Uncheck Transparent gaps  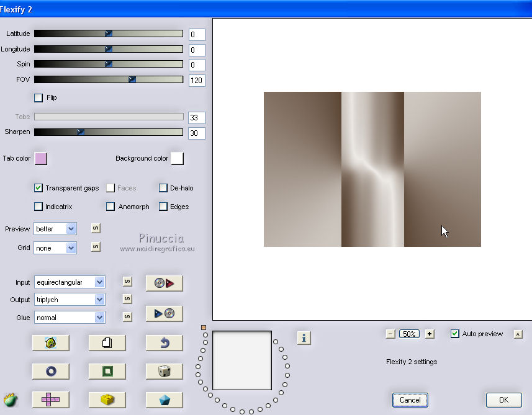click(x=38, y=188)
